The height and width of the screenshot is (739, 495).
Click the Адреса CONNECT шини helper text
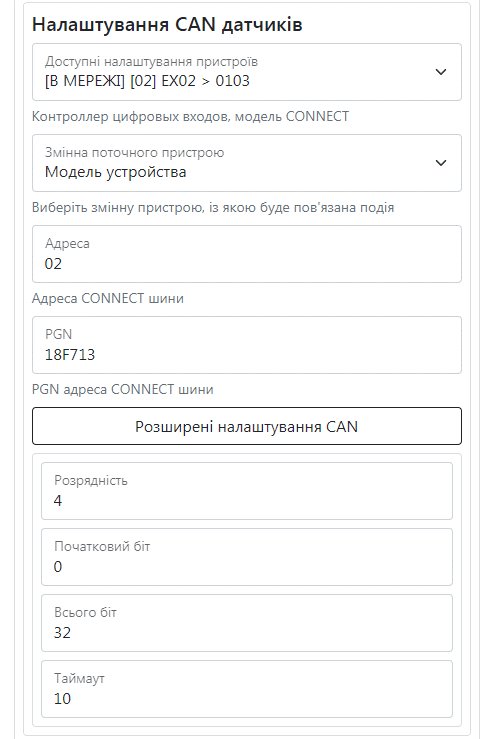pos(108,298)
